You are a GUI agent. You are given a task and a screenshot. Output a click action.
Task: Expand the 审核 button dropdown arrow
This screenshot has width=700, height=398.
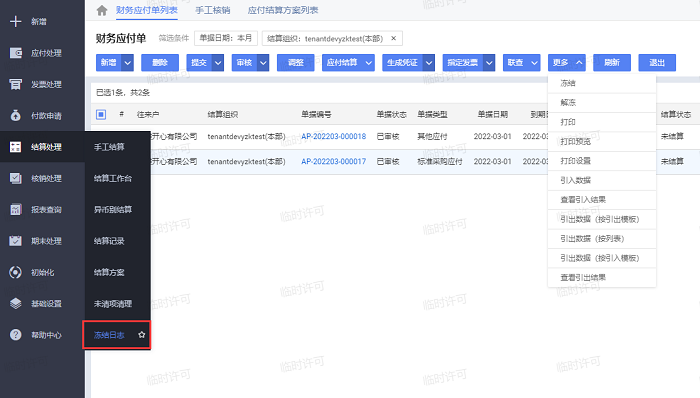point(263,63)
